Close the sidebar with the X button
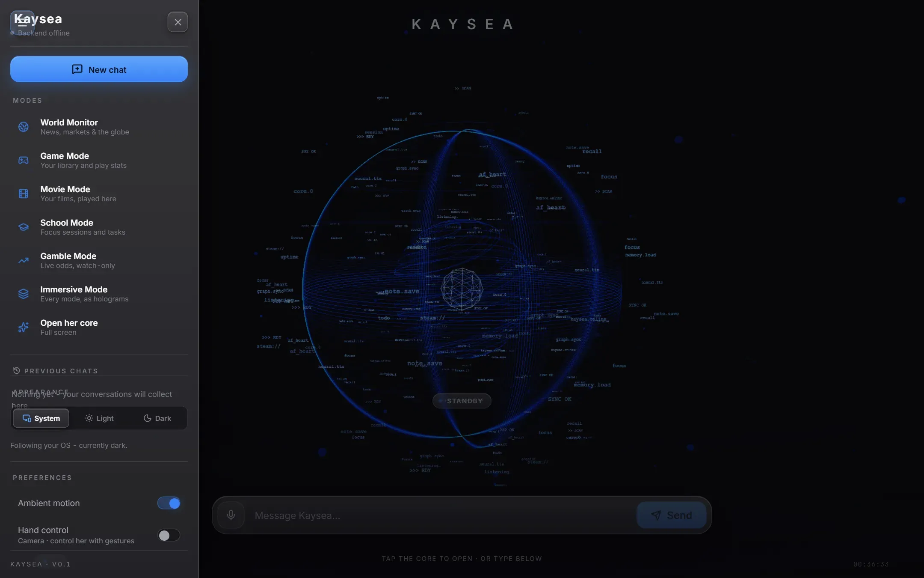This screenshot has height=578, width=924. (178, 22)
